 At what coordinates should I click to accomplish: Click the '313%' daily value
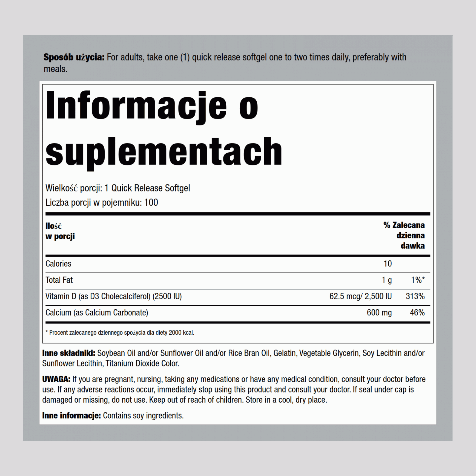[x=415, y=296]
